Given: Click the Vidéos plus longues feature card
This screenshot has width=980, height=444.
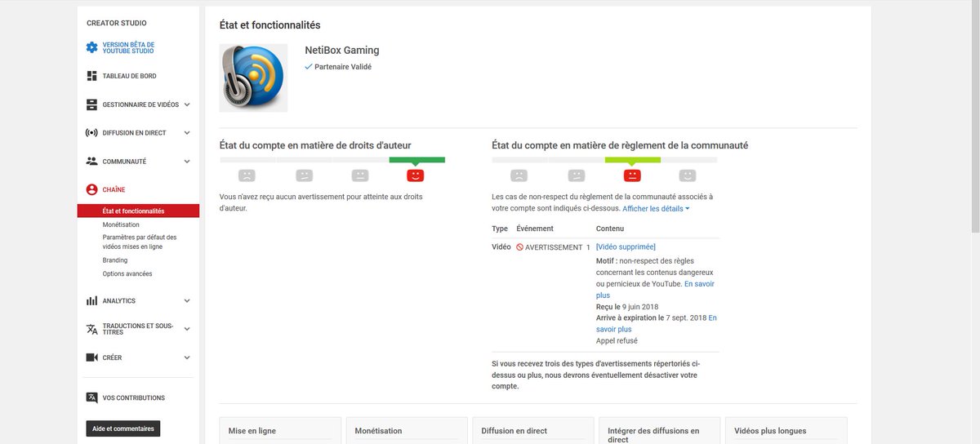Looking at the screenshot, I should point(786,431).
